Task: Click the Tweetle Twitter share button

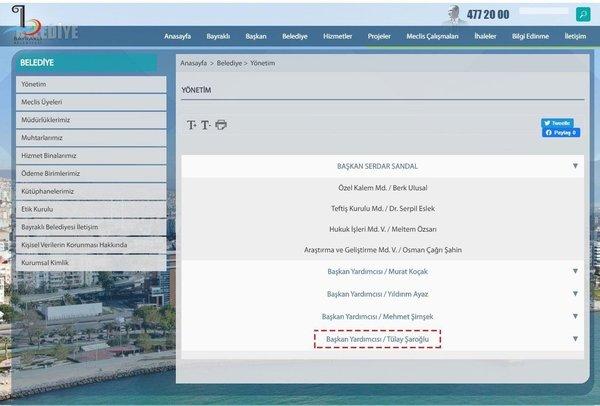Action: [x=557, y=123]
